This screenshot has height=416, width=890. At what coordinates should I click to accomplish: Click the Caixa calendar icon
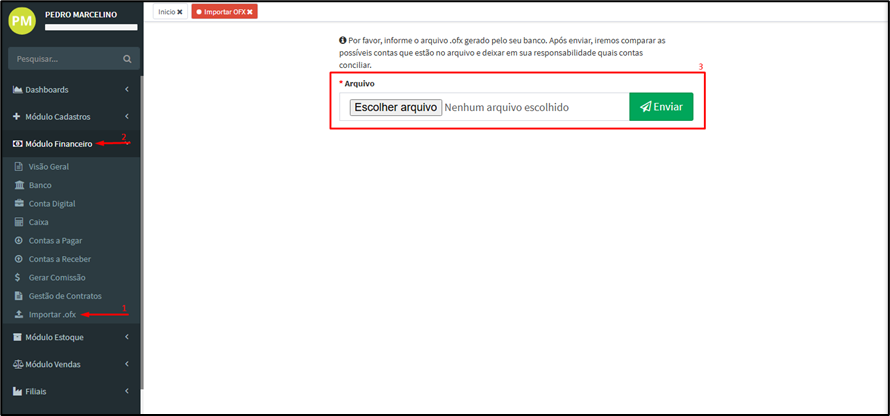[x=18, y=222]
